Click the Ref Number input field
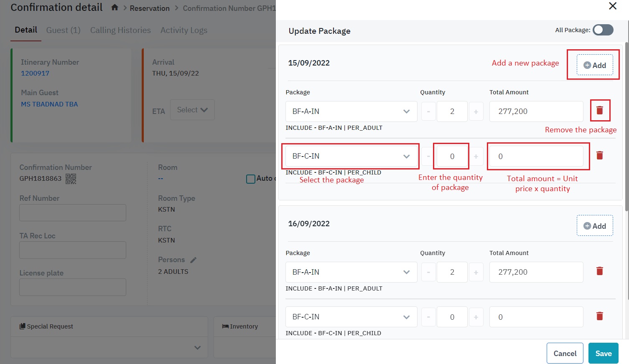This screenshot has height=364, width=629. [x=73, y=212]
